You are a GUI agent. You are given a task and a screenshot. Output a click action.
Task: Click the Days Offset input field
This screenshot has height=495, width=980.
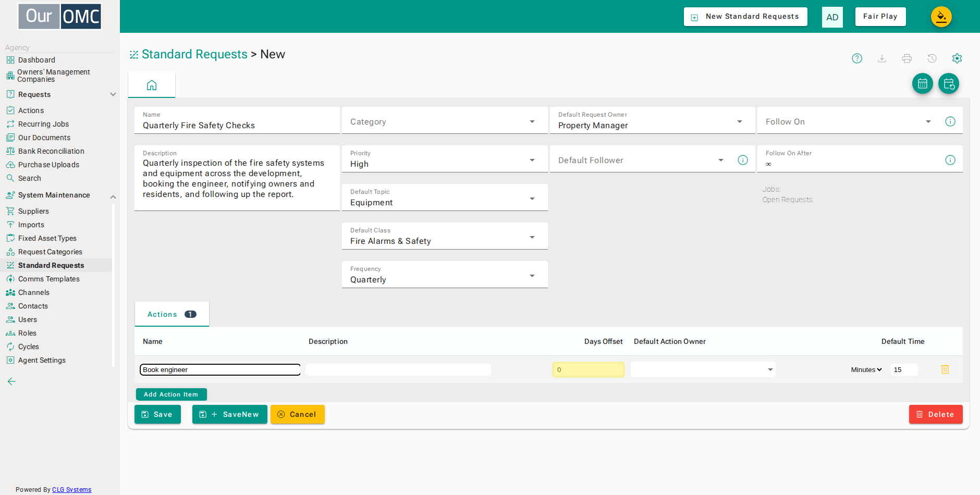coord(589,369)
